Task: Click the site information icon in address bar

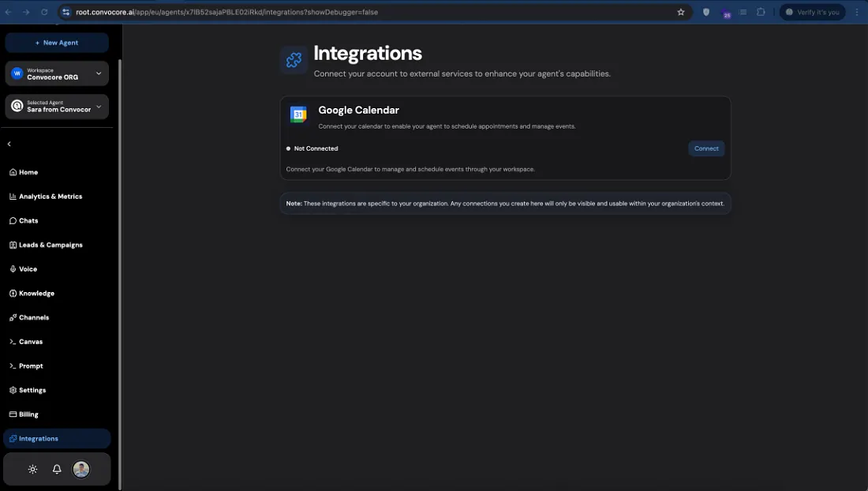Action: pyautogui.click(x=65, y=12)
